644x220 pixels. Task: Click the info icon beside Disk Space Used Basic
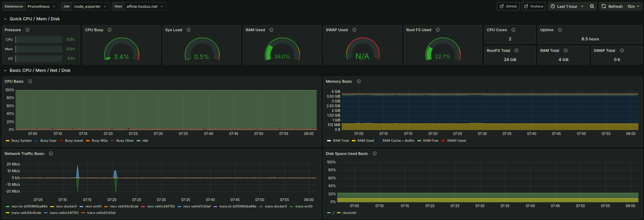(374, 154)
